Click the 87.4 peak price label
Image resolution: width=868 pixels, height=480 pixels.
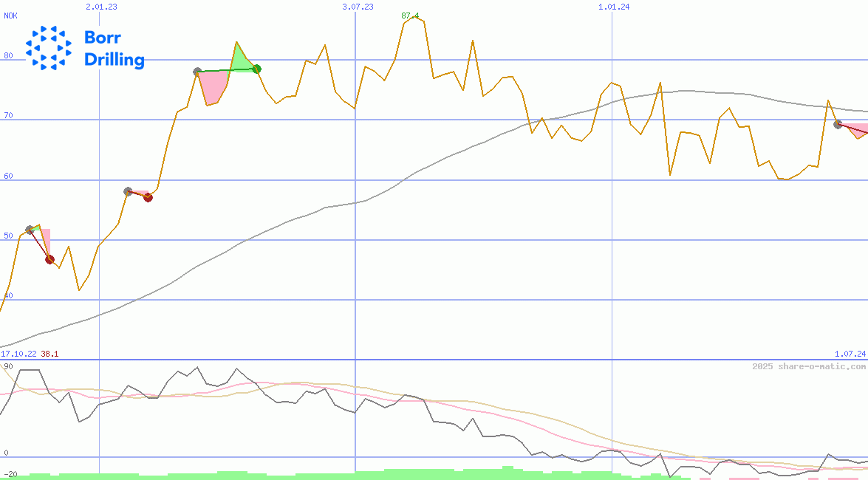410,16
